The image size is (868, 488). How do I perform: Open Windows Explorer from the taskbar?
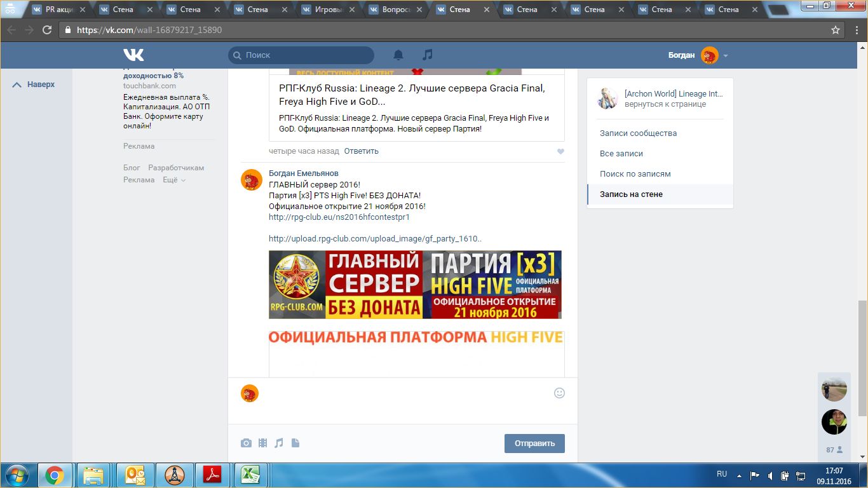point(93,475)
